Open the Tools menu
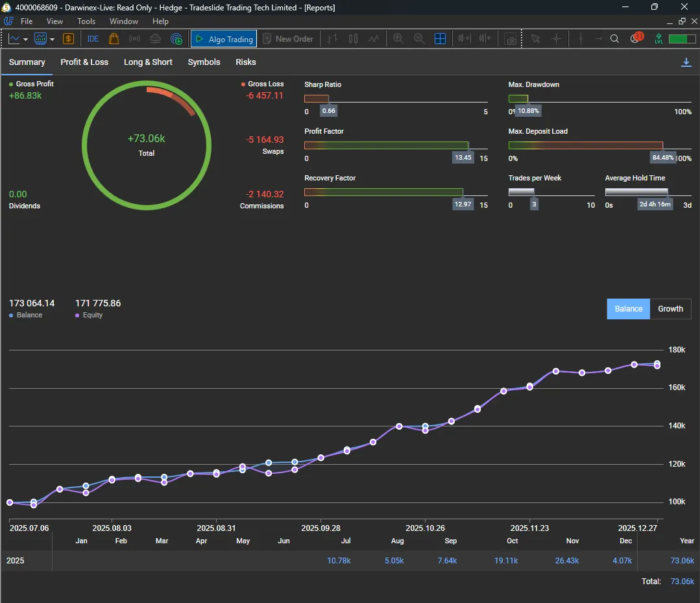 pos(86,21)
